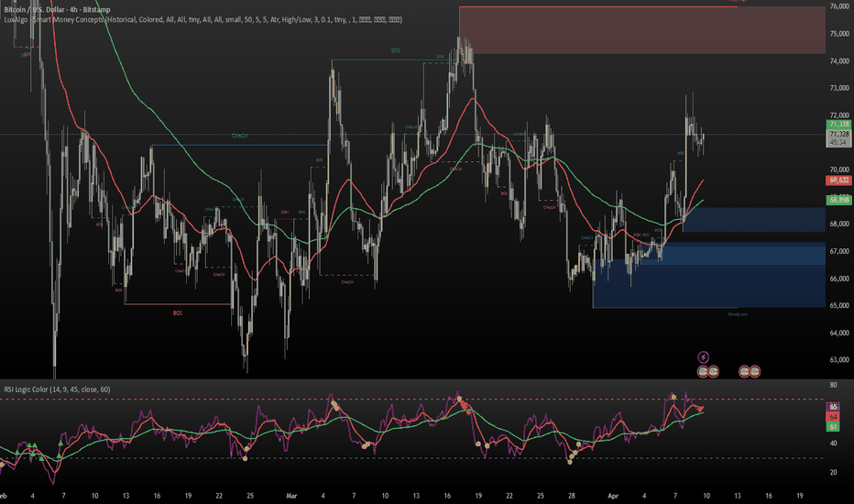Viewport: 854px width, 504px height.
Task: Click the 45:34 countdown current price label
Action: coord(838,137)
